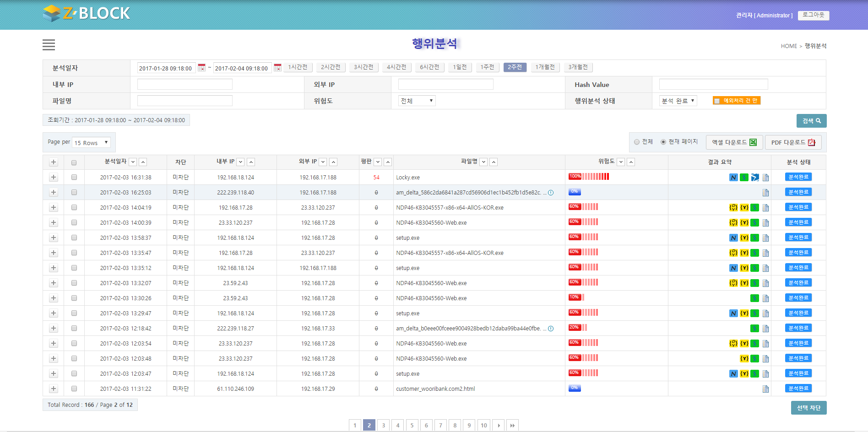Sort 파일명 column descending
868x432 pixels.
click(x=483, y=162)
